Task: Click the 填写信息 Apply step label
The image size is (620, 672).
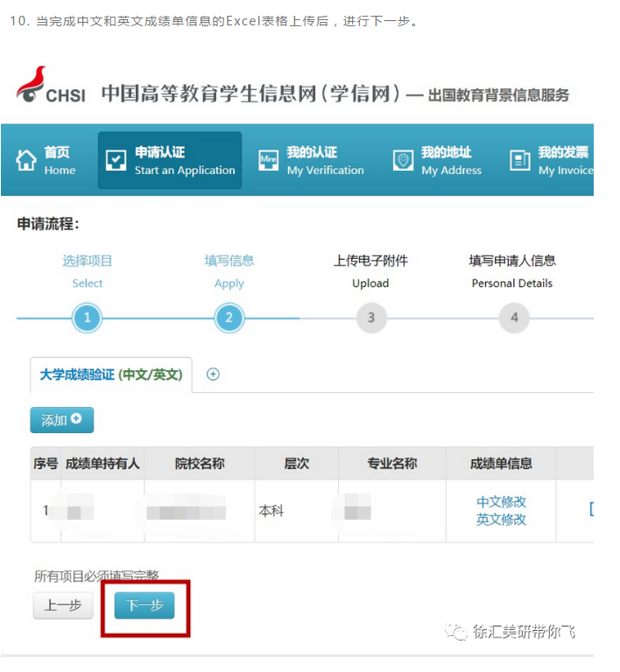Action: [229, 271]
